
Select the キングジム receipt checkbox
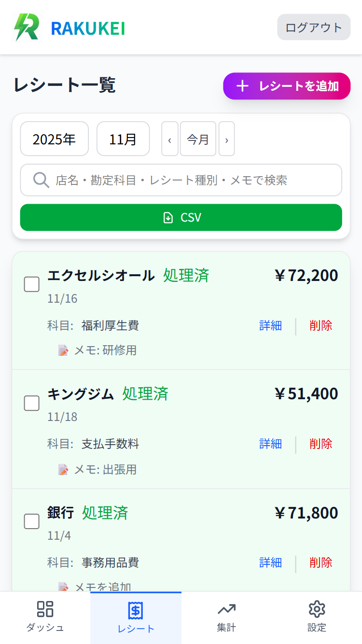pyautogui.click(x=31, y=403)
